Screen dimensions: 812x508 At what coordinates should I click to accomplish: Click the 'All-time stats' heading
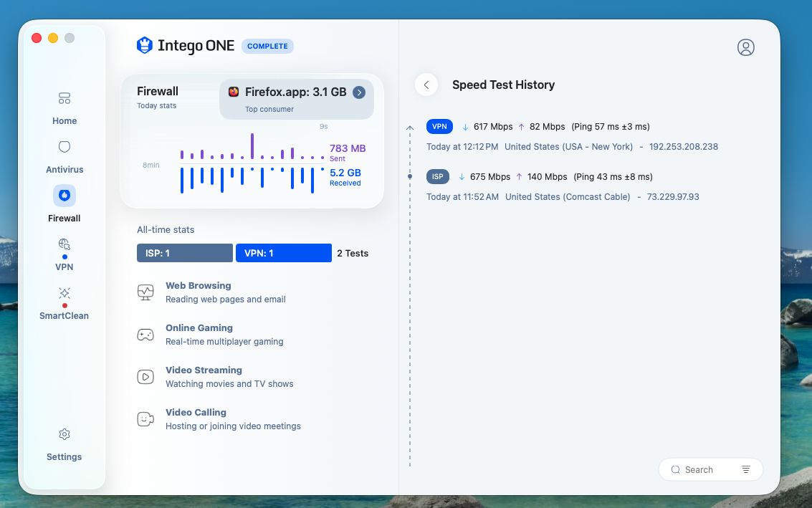coord(166,230)
